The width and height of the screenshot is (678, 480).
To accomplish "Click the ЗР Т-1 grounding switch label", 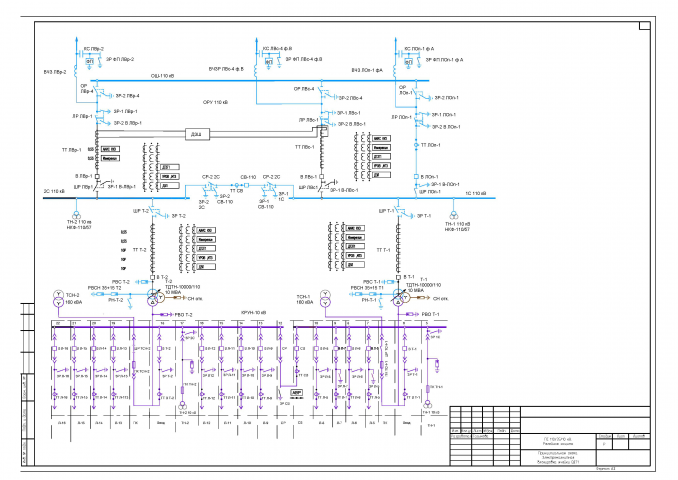I will click(424, 216).
